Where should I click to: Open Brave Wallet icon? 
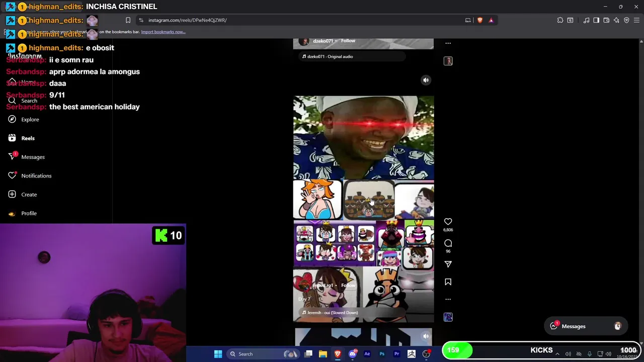606,20
